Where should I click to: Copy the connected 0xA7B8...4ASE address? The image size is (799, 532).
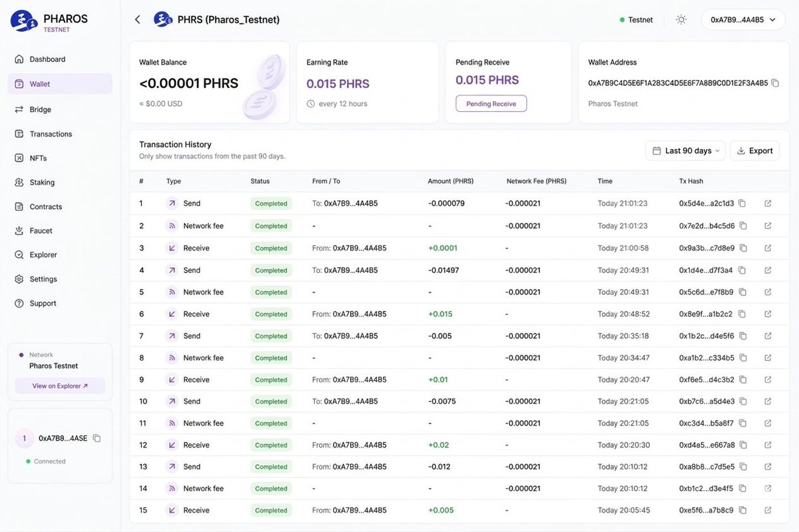97,438
